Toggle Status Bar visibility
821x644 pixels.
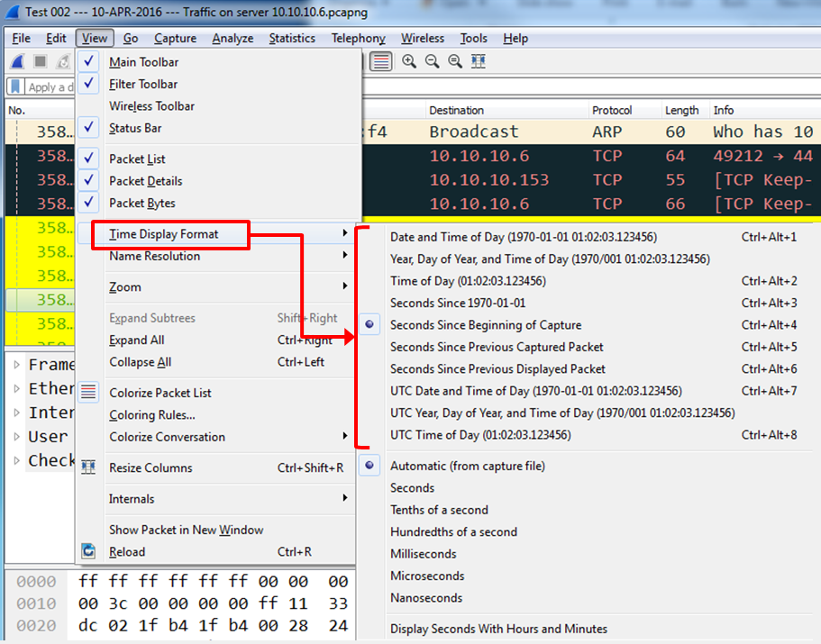pyautogui.click(x=88, y=128)
